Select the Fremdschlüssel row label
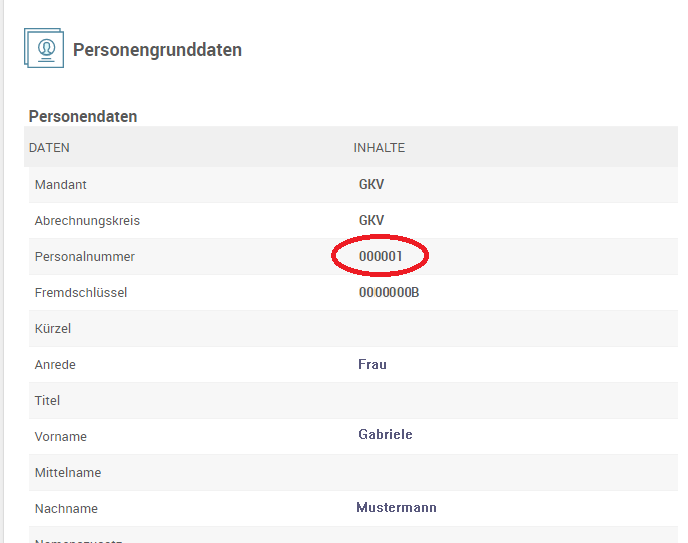 pos(81,293)
